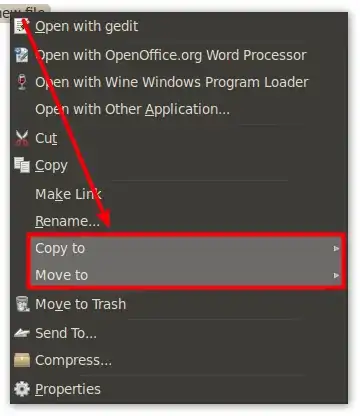Choose Open with gedit text label

[x=87, y=26]
